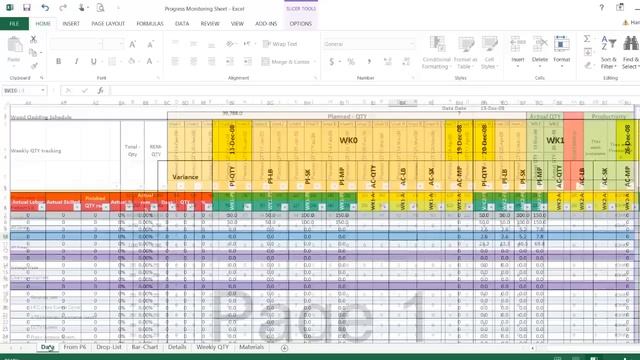Open the Borders button

point(111,61)
